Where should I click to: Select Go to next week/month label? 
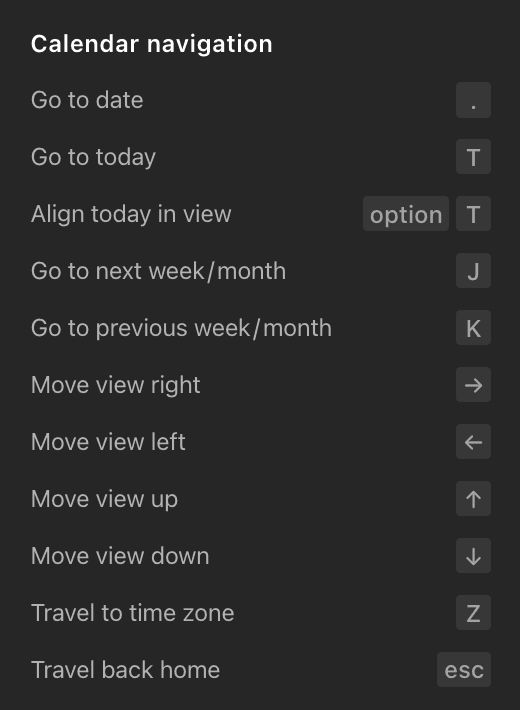click(x=159, y=271)
